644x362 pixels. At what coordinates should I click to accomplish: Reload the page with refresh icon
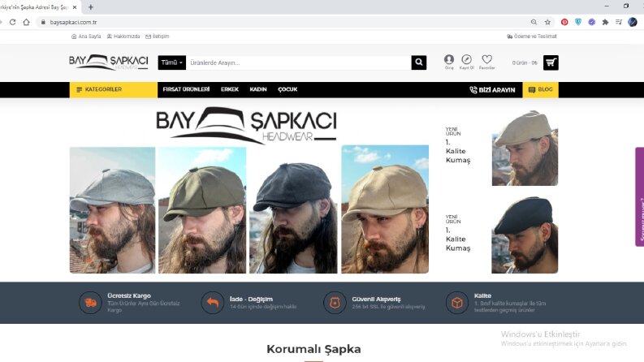click(x=13, y=22)
